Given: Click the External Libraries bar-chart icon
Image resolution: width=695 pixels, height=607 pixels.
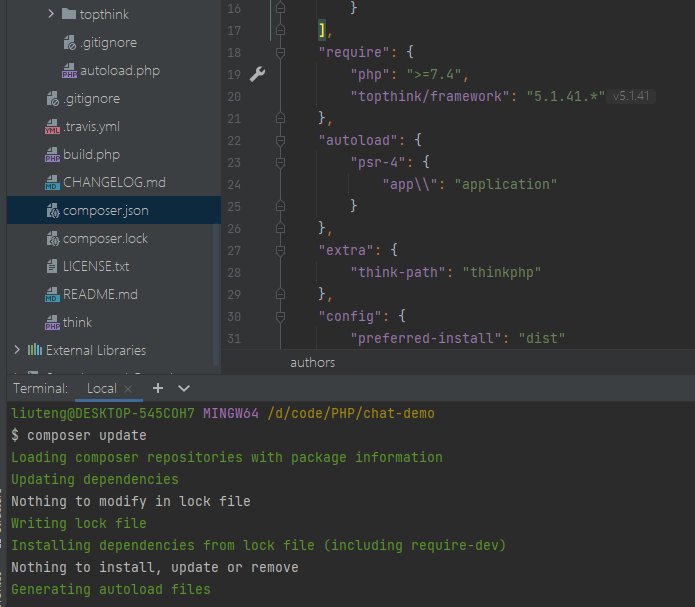Looking at the screenshot, I should coord(35,350).
